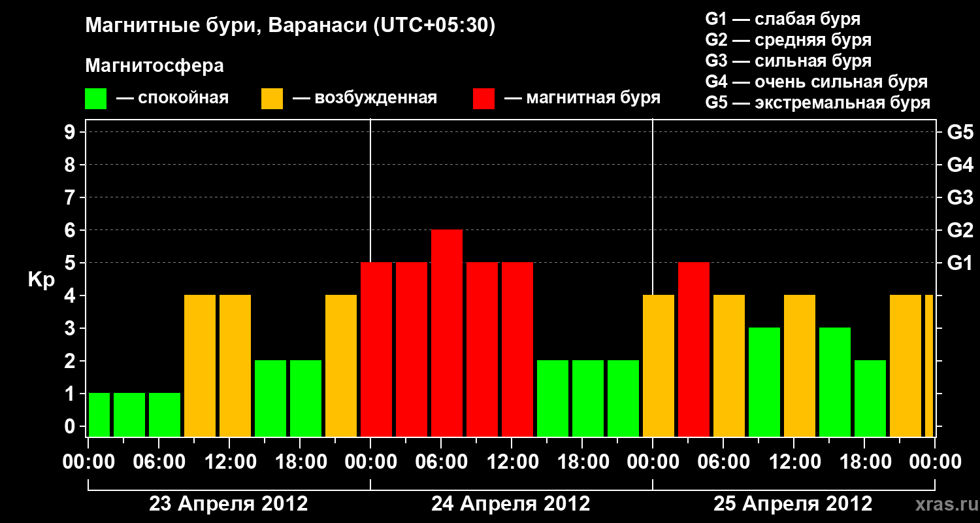The height and width of the screenshot is (523, 980).
Task: Click the 'G1 — слабая буря' legend line
Action: [x=783, y=18]
